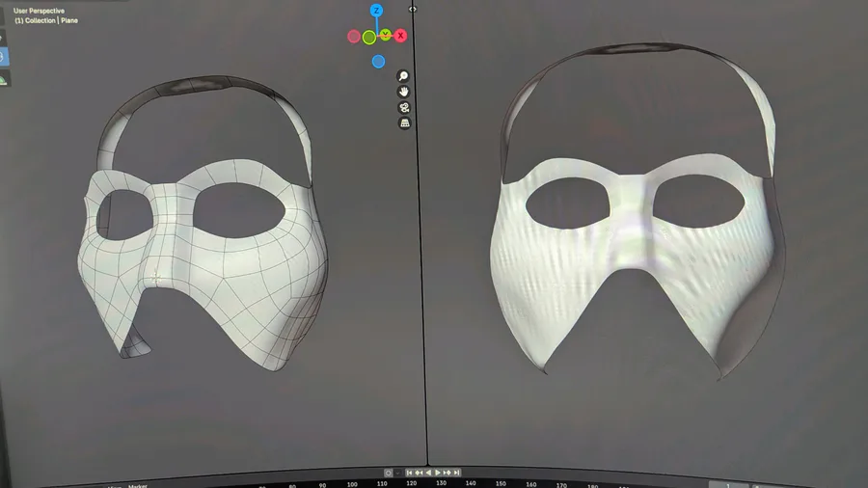The height and width of the screenshot is (488, 868).
Task: Click the green Y axis gizmo handle
Action: (385, 35)
